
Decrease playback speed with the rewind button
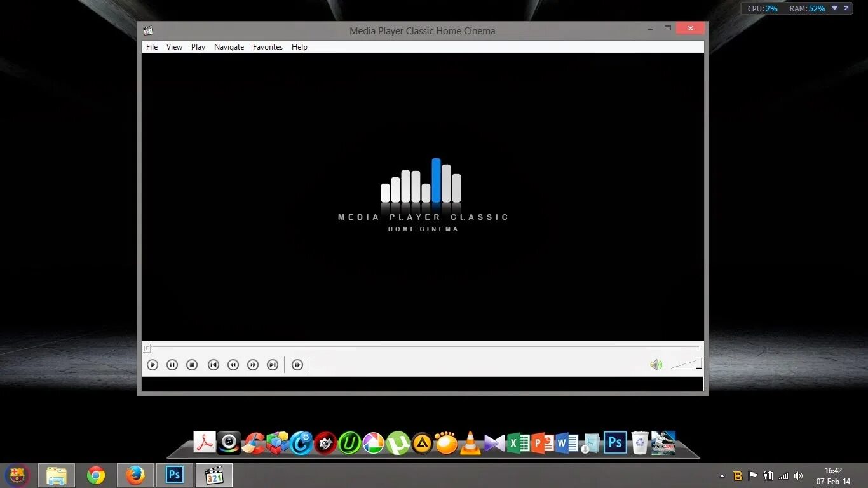233,365
